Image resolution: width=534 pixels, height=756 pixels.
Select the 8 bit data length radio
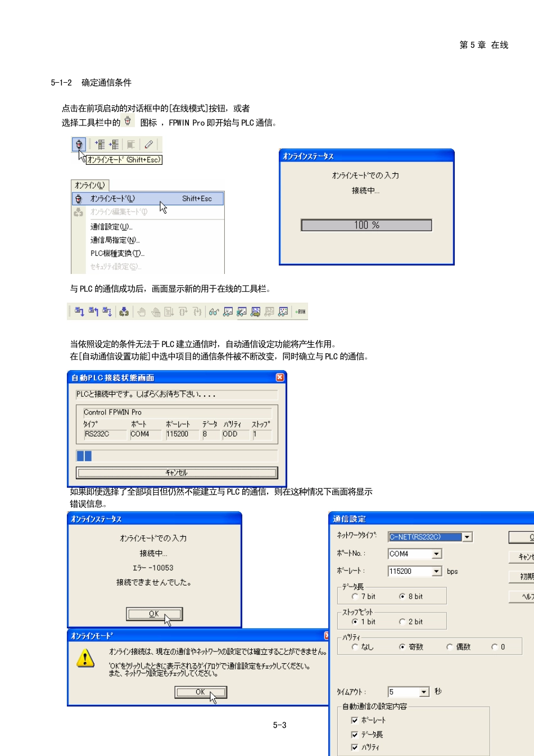(402, 596)
